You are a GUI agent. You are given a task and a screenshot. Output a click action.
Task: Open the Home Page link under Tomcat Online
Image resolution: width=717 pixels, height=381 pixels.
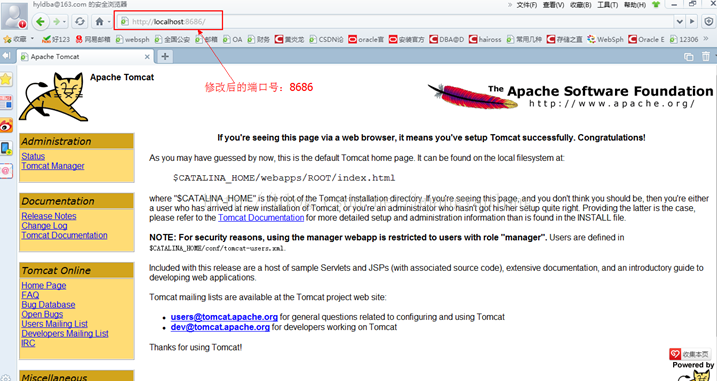pyautogui.click(x=44, y=285)
